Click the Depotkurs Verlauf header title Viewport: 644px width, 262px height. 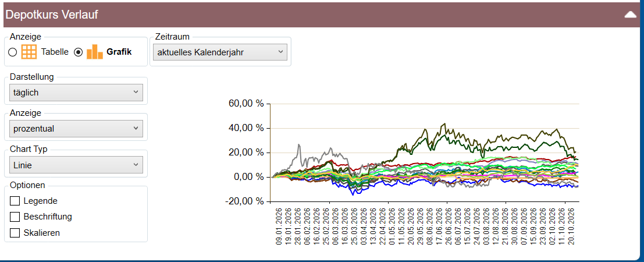[52, 15]
